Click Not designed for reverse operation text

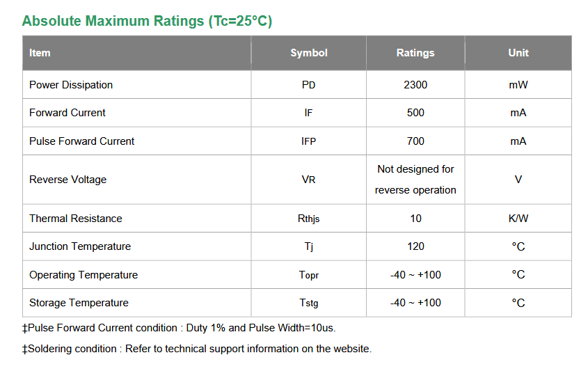tap(415, 180)
